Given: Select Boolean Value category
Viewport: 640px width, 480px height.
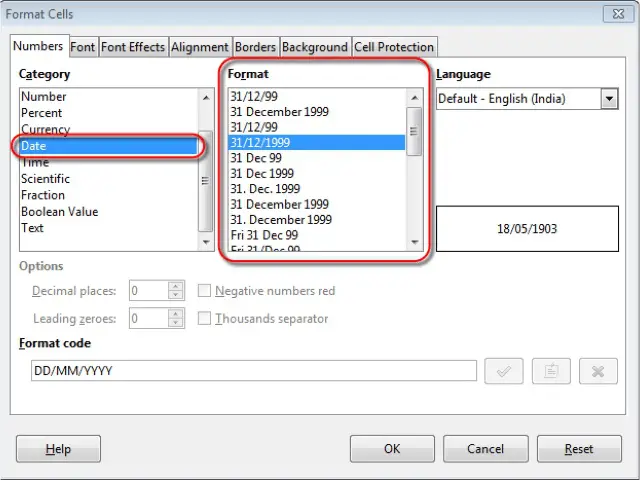Looking at the screenshot, I should 109,211.
